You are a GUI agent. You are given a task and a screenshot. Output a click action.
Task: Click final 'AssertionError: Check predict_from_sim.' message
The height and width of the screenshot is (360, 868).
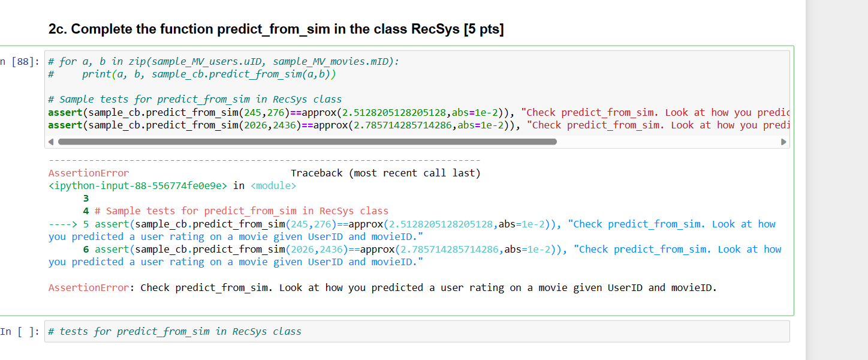pos(382,287)
